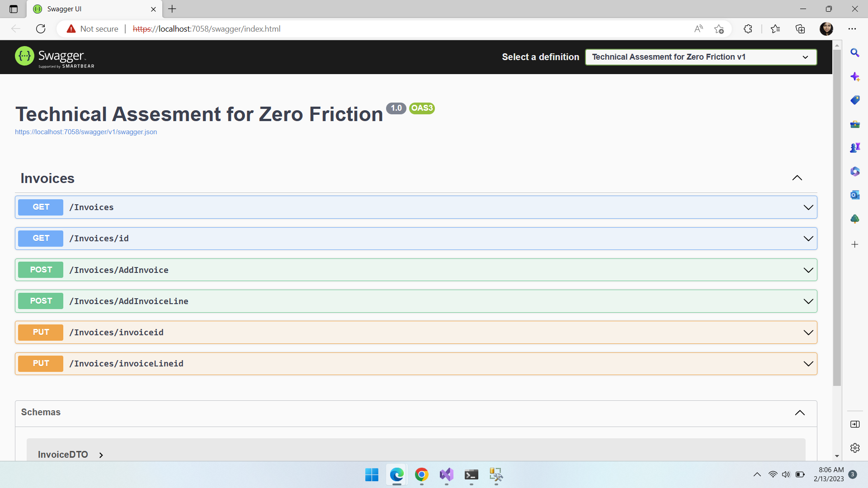Open browser Extensions puzzle icon
868x488 pixels.
[x=748, y=28]
